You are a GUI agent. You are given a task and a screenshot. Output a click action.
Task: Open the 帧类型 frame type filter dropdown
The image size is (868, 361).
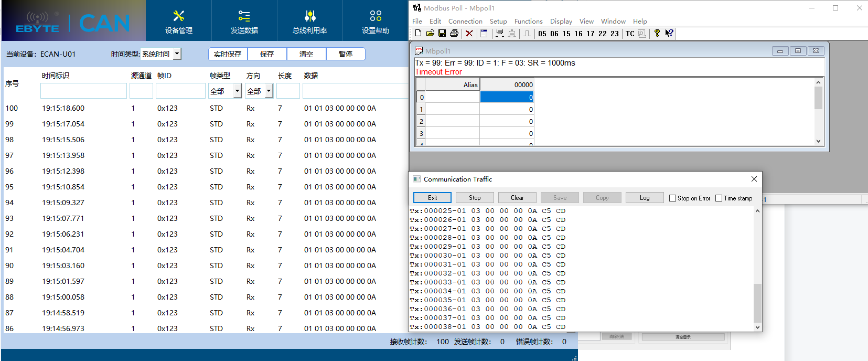[237, 91]
